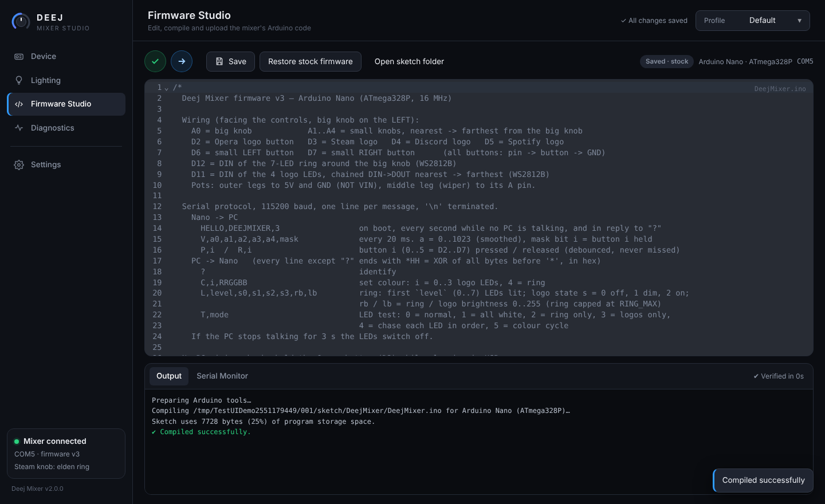Click the Firmware Studio code icon
Viewport: 825px width, 504px height.
click(19, 104)
